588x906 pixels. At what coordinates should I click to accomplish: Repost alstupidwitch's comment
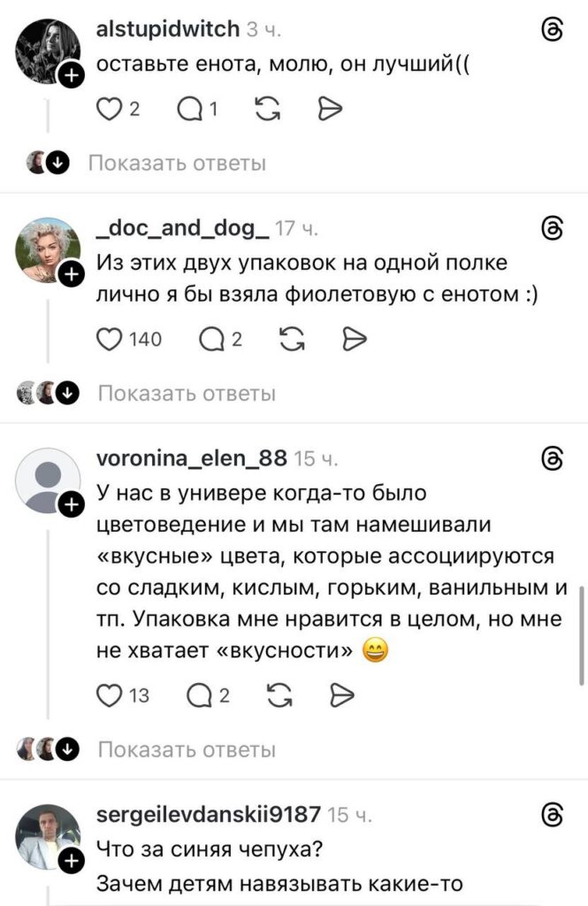click(267, 109)
